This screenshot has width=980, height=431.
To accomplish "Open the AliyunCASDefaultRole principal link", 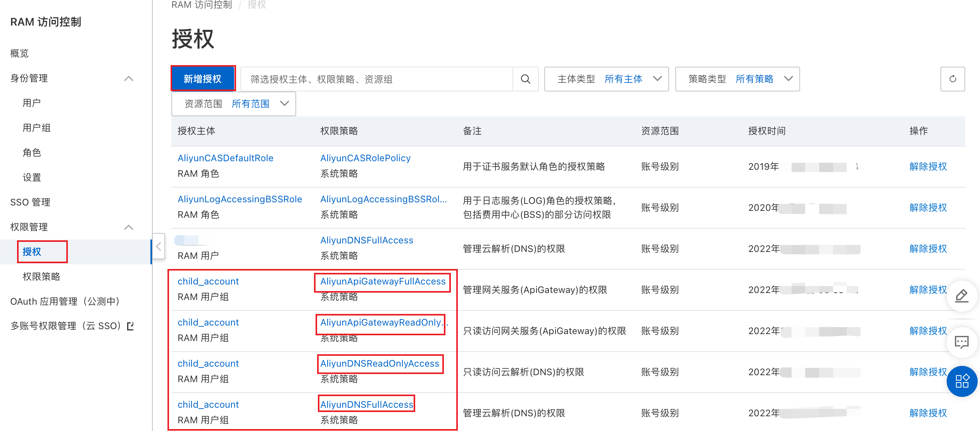I will pos(225,158).
